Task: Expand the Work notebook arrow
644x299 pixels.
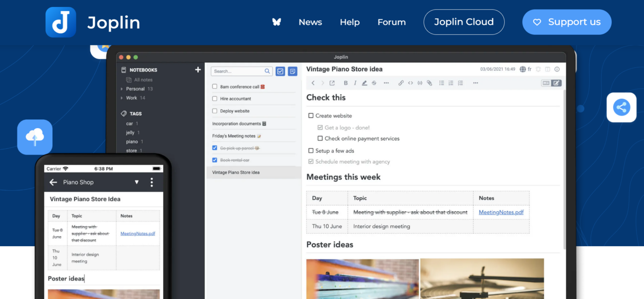Action: (122, 98)
